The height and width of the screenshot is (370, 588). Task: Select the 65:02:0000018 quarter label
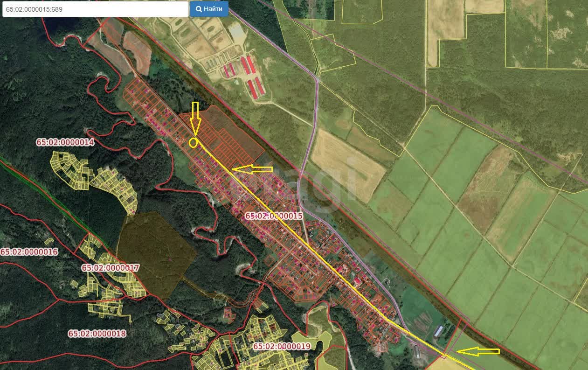pyautogui.click(x=97, y=334)
